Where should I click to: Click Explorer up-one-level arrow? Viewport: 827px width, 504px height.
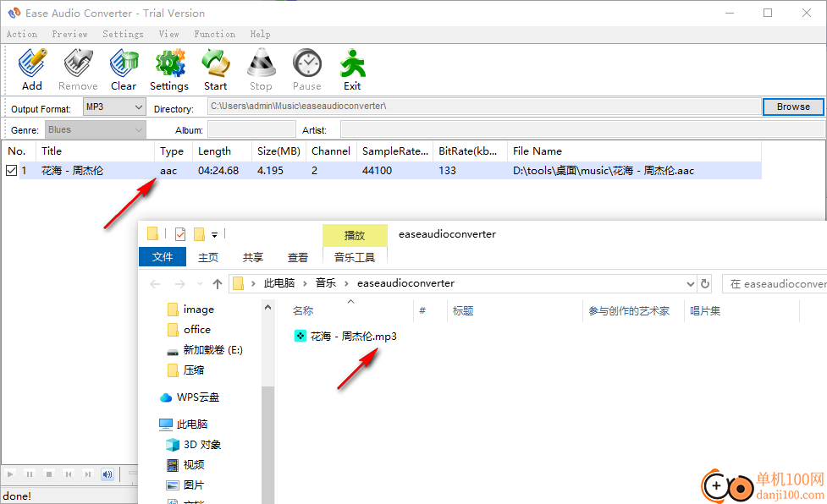point(218,284)
